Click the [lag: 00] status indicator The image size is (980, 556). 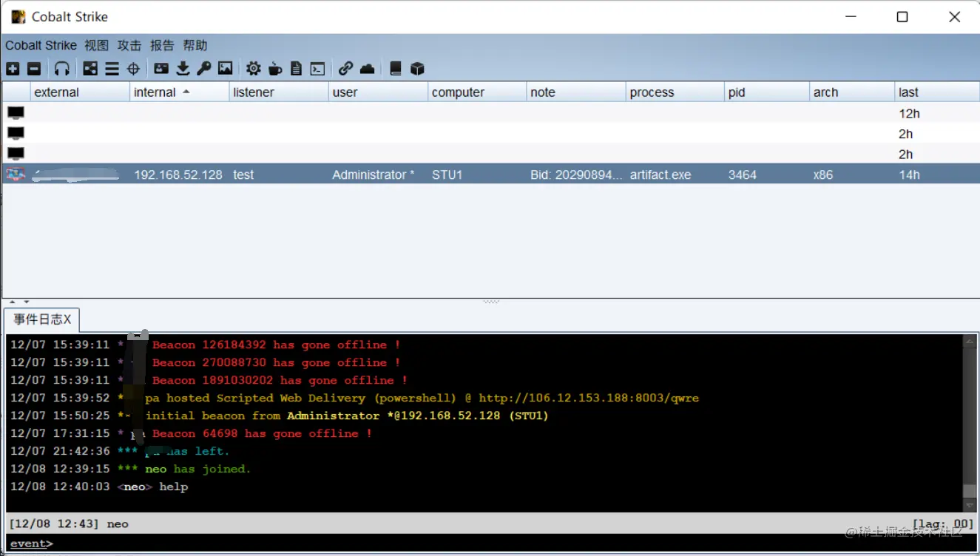pyautogui.click(x=943, y=523)
